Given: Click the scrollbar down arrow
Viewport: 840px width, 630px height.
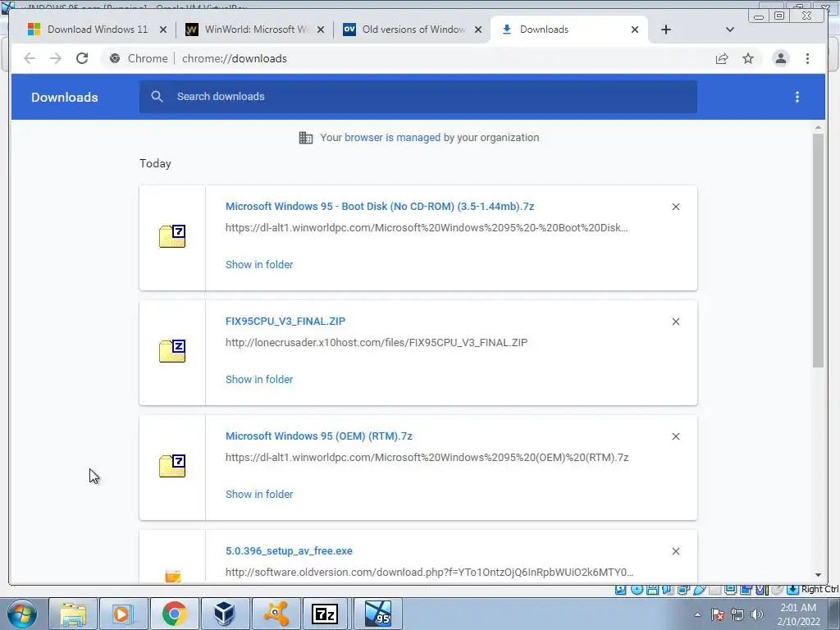Looking at the screenshot, I should coord(818,575).
